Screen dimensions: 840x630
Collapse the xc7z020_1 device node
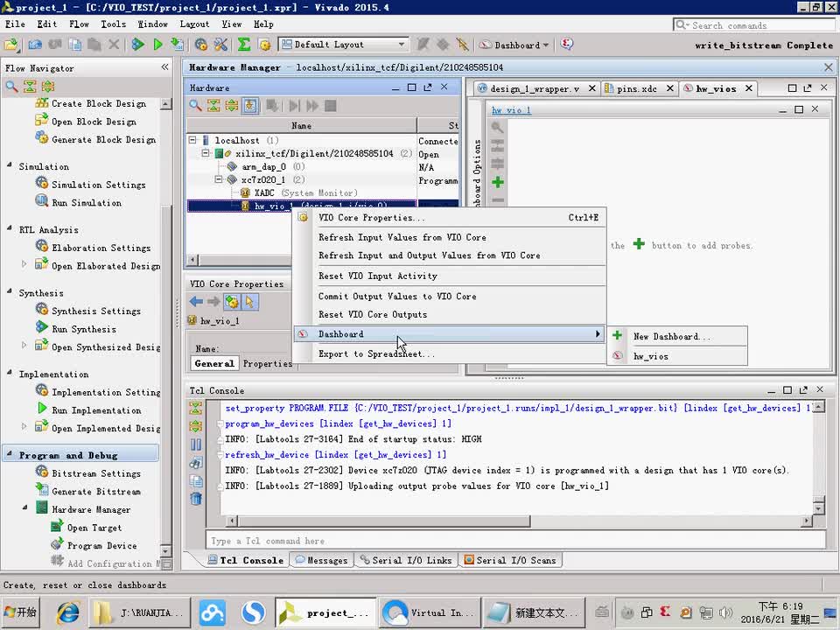coord(219,179)
